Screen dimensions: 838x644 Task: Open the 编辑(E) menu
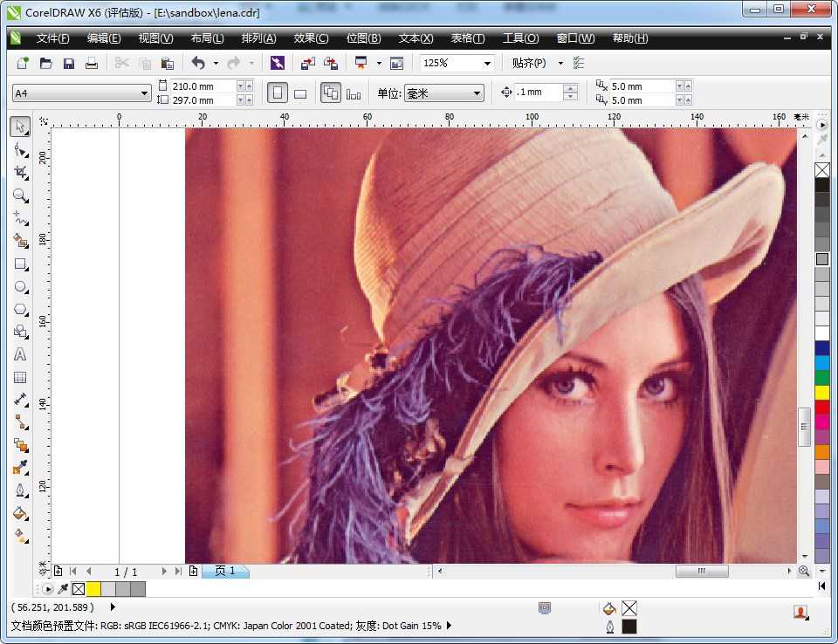pyautogui.click(x=104, y=38)
